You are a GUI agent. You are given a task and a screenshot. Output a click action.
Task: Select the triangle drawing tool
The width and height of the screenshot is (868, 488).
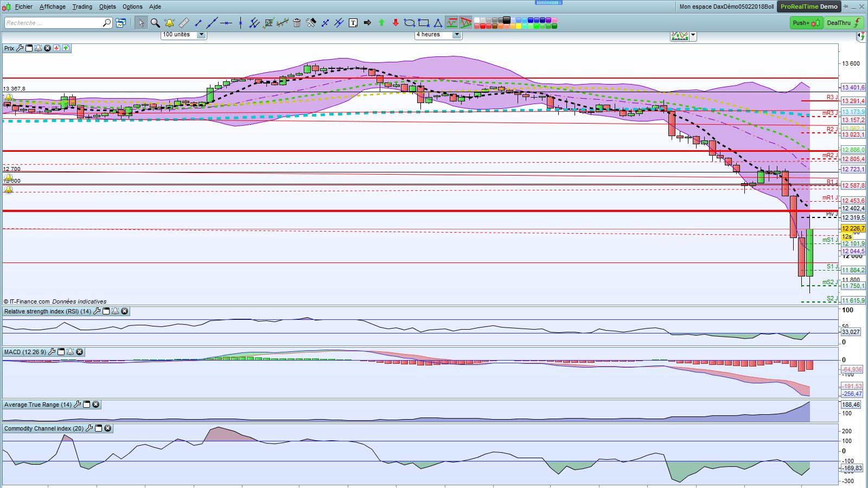click(x=438, y=23)
